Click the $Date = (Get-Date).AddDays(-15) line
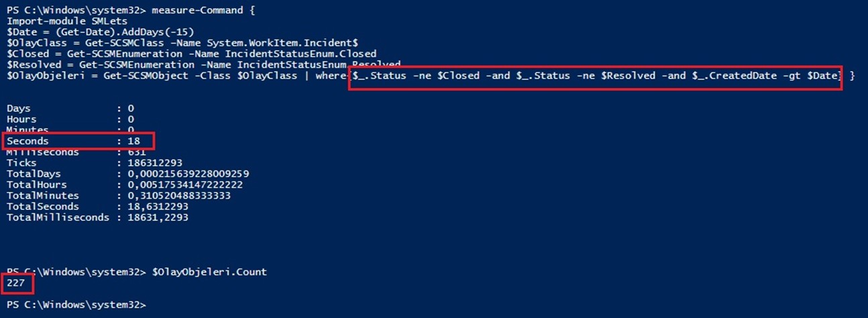 coord(89,32)
